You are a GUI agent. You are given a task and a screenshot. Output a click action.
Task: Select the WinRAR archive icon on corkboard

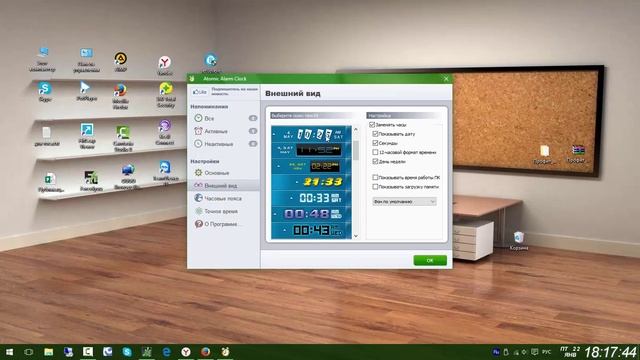tap(578, 154)
